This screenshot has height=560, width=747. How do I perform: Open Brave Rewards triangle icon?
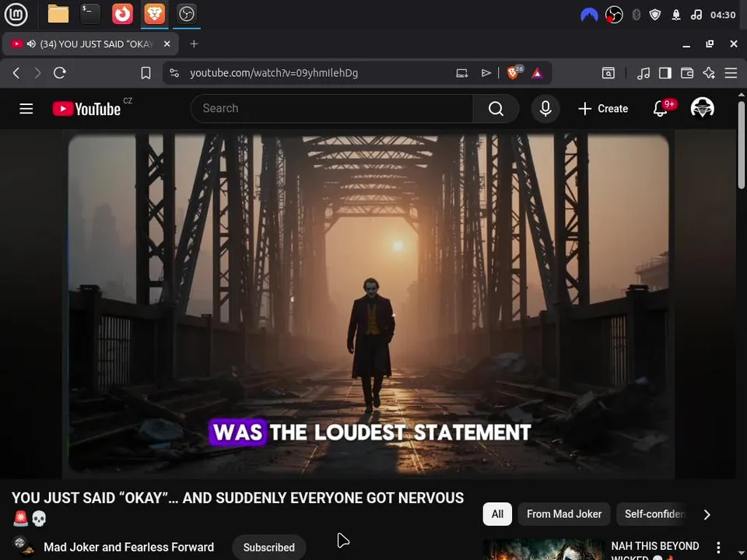click(538, 73)
